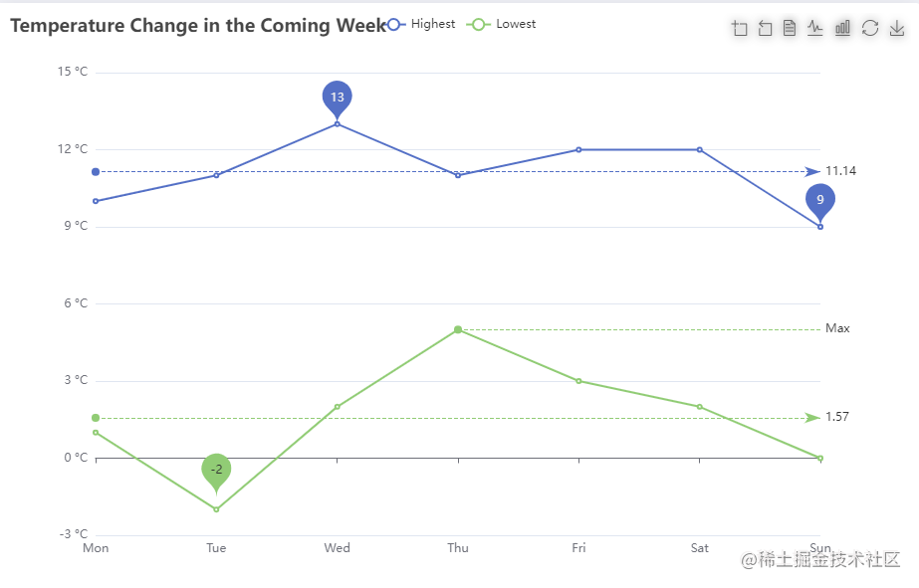This screenshot has width=919, height=588.
Task: Open the data view icon
Action: click(790, 28)
